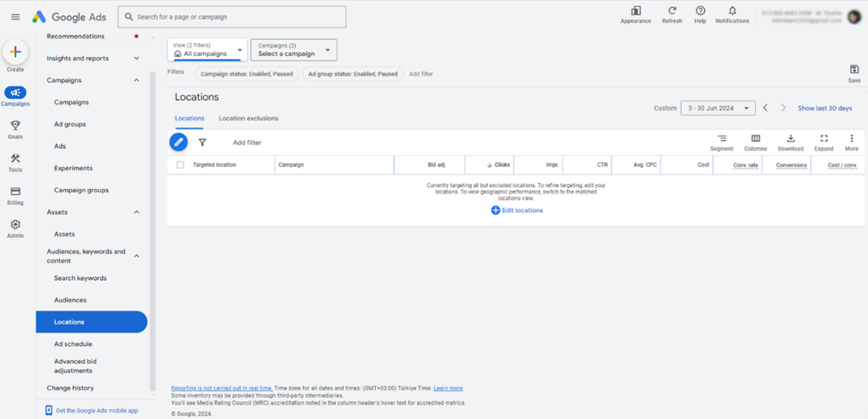Open Ad schedule in the sidebar
Screen dimensions: 868x419
point(73,344)
